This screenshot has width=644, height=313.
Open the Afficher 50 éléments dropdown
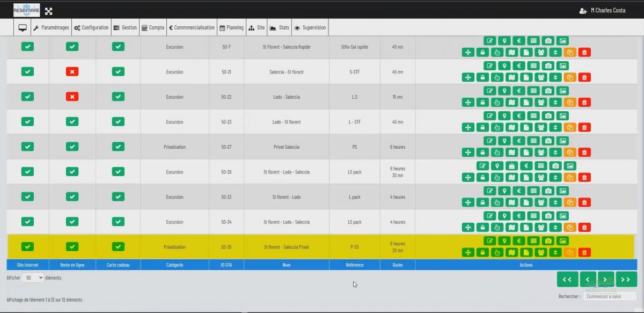pyautogui.click(x=32, y=278)
